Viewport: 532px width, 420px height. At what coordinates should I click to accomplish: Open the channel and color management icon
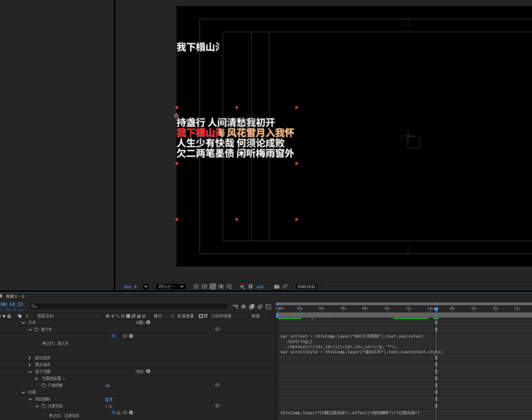pyautogui.click(x=242, y=286)
